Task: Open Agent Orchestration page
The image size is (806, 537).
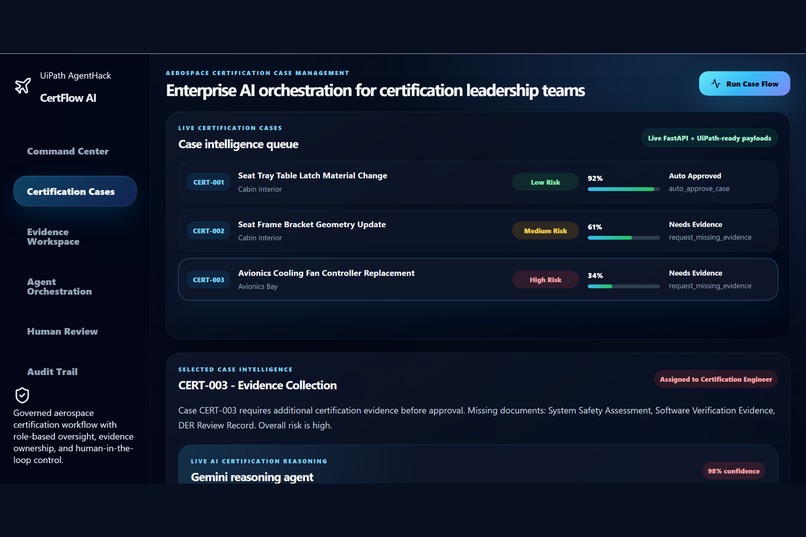Action: coord(59,286)
